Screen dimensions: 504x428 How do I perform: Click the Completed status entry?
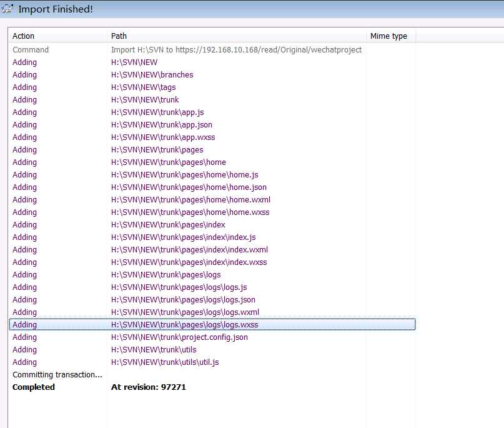34,387
